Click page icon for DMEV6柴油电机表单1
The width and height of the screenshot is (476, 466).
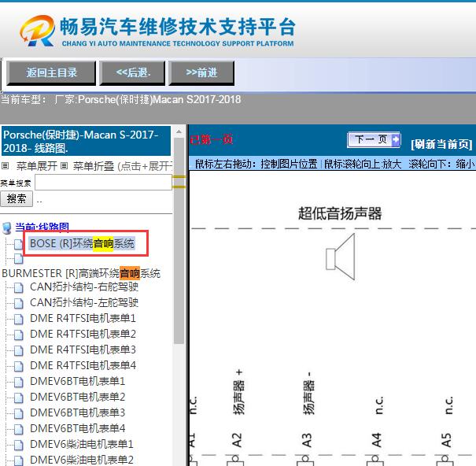(18, 446)
